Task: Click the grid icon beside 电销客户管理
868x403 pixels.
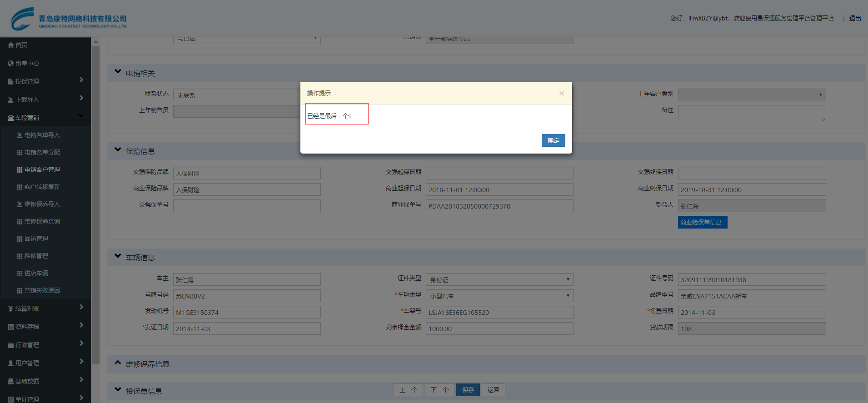Action: pos(20,169)
